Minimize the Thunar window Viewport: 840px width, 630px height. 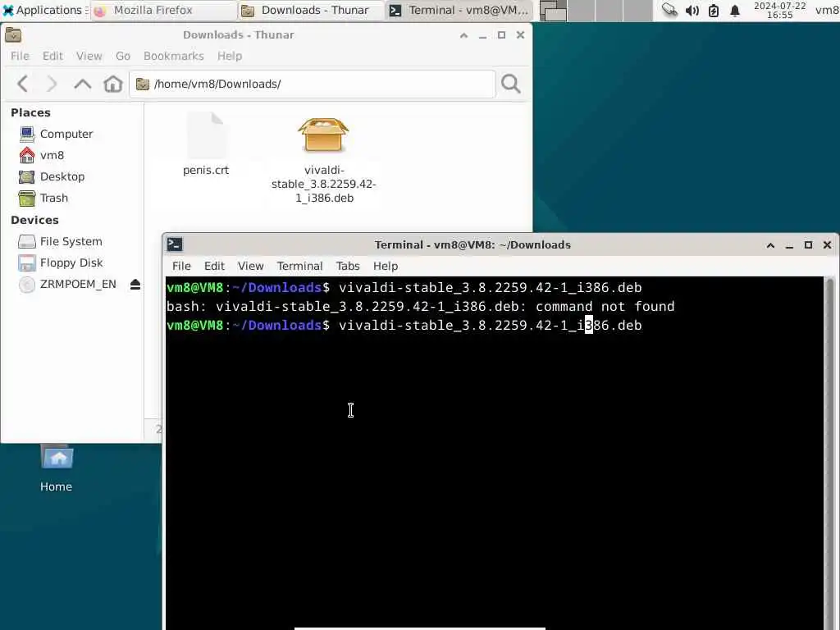click(482, 35)
